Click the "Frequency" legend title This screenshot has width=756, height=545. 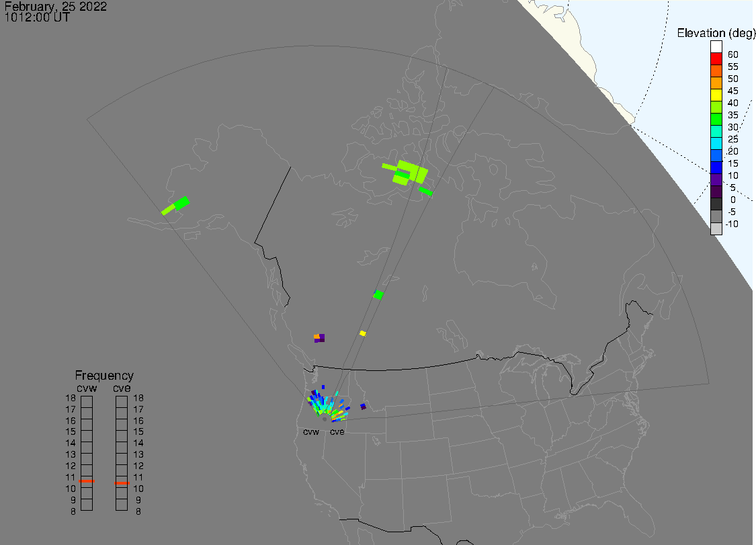pyautogui.click(x=104, y=375)
